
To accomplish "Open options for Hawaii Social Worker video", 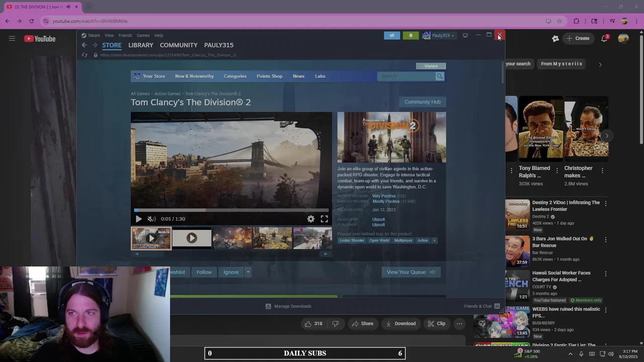I will (606, 274).
